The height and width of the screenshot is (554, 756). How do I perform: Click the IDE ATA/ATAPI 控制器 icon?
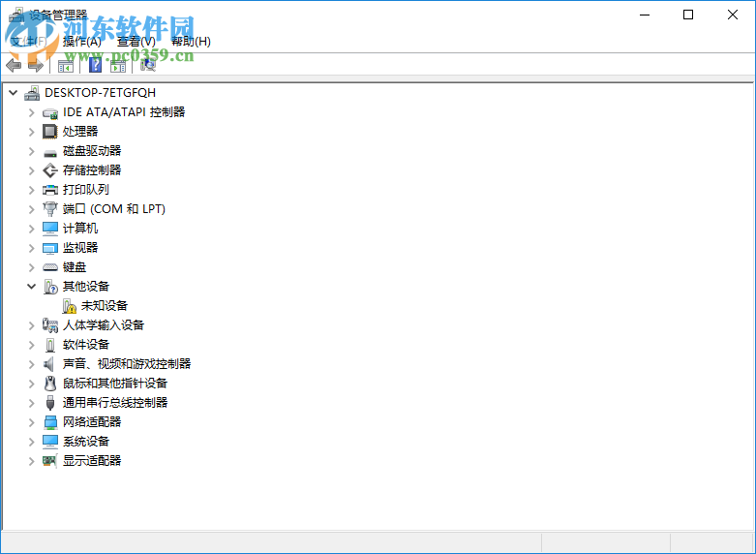pos(50,113)
